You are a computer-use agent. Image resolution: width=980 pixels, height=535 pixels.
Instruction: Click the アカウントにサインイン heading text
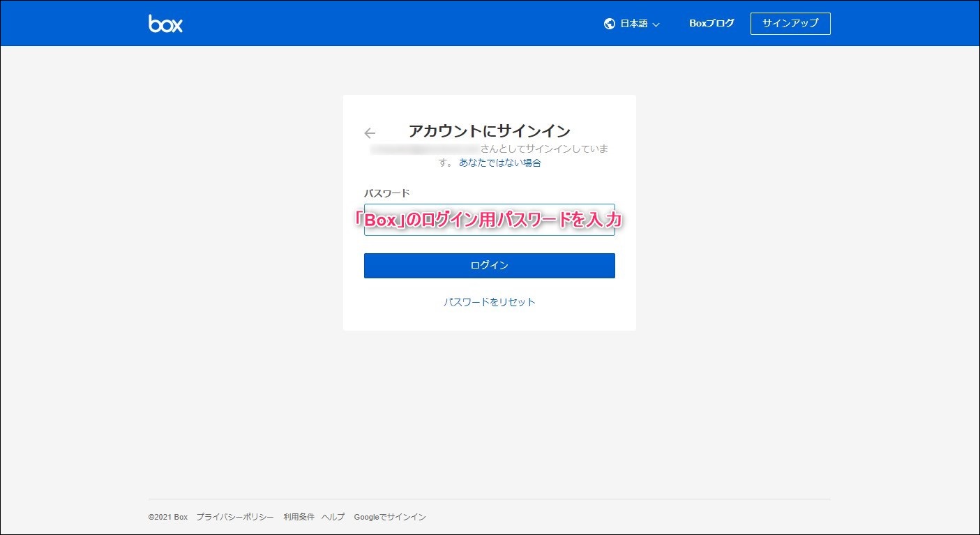[x=490, y=131]
